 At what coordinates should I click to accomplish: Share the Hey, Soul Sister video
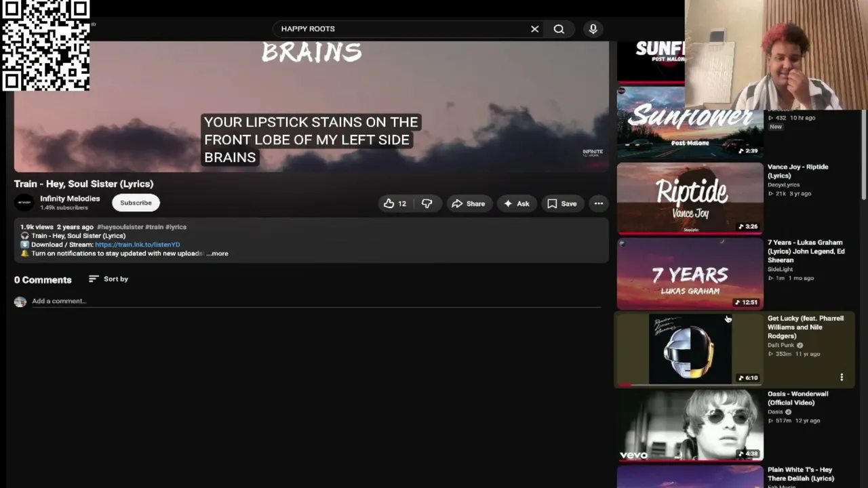click(x=469, y=203)
